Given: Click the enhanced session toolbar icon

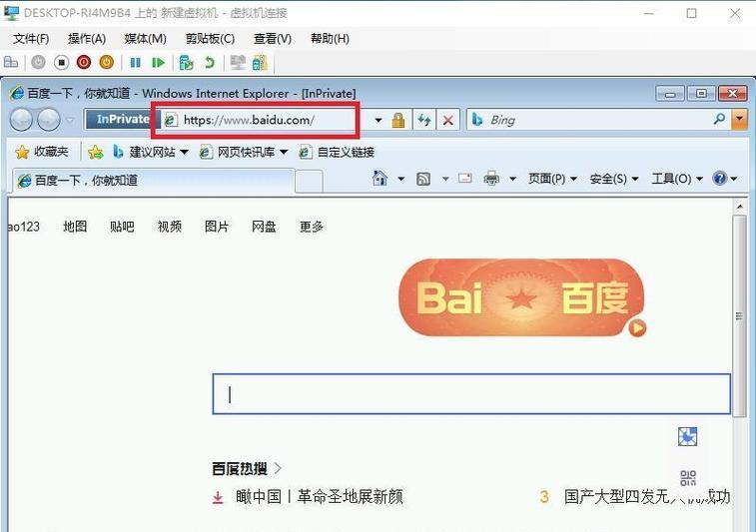Looking at the screenshot, I should click(x=238, y=63).
